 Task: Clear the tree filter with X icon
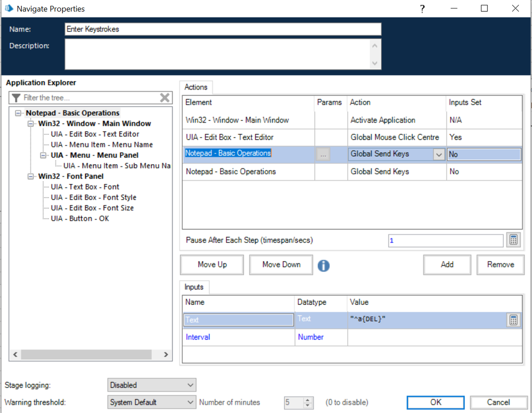pos(165,98)
